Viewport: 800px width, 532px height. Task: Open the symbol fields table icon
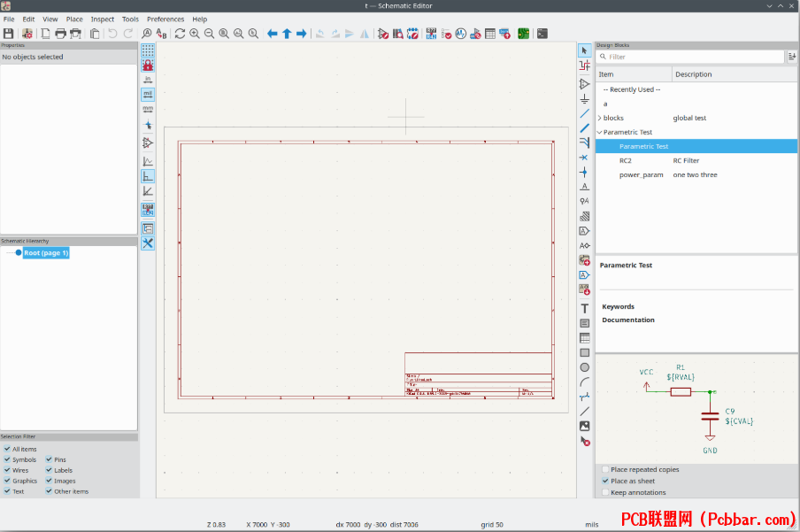[490, 34]
